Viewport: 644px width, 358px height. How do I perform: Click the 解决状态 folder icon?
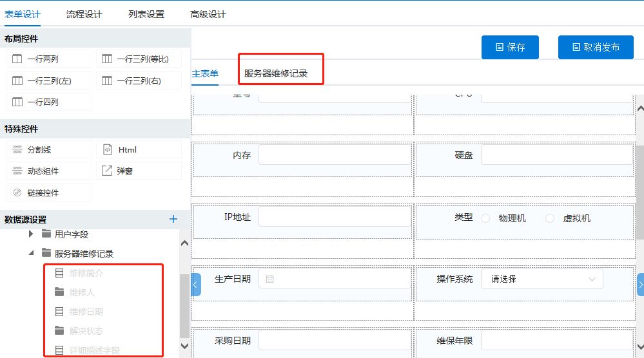pyautogui.click(x=59, y=330)
